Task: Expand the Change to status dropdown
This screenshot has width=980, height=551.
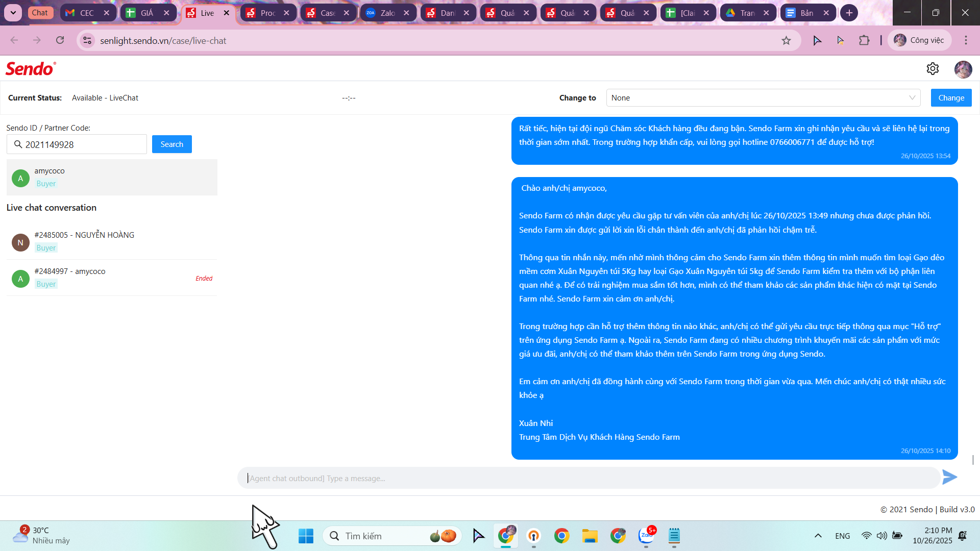Action: tap(763, 98)
